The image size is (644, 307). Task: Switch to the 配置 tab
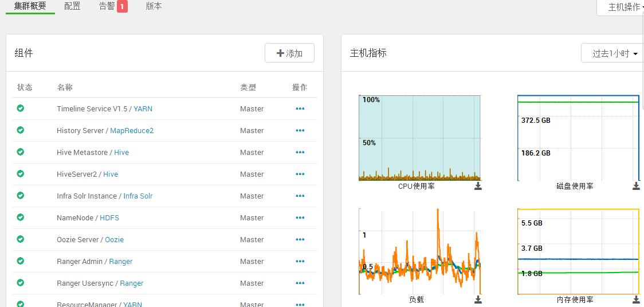(x=72, y=6)
